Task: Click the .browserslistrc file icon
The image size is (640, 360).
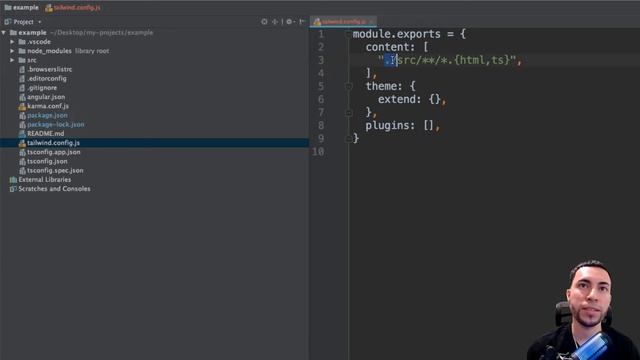Action: (22, 69)
